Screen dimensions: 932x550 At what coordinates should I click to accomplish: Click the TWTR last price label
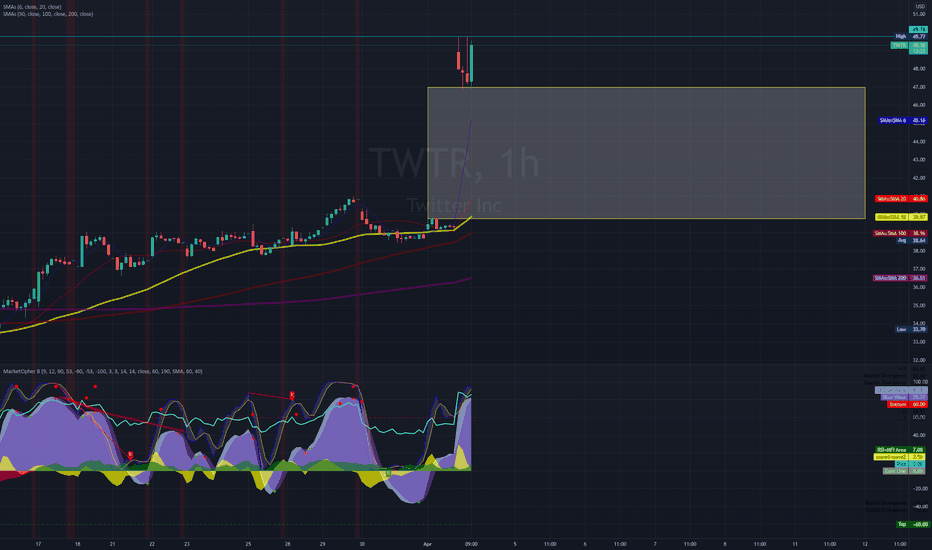[909, 45]
